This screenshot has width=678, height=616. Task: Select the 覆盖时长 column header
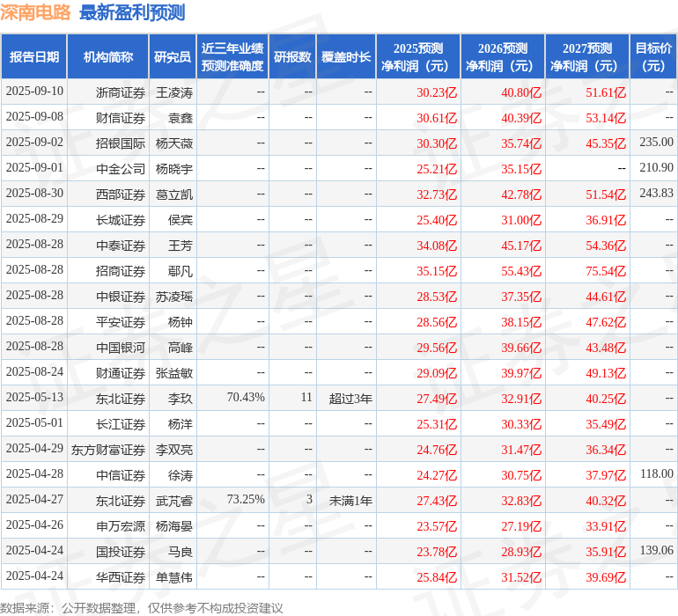pos(346,57)
